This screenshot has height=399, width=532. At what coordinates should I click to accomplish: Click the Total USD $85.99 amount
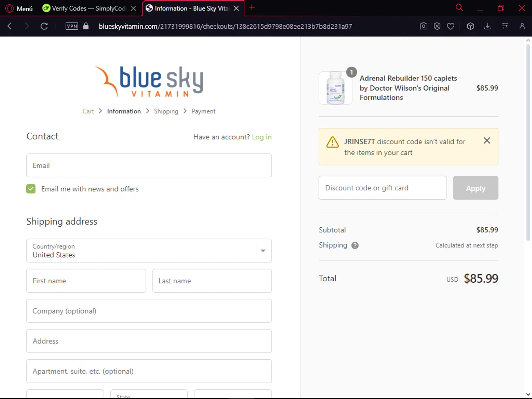coord(481,278)
